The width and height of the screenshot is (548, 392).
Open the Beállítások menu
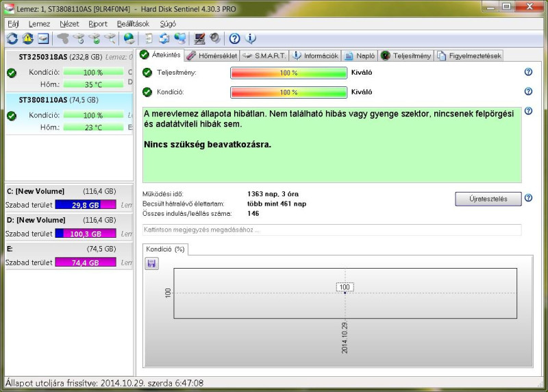click(133, 24)
